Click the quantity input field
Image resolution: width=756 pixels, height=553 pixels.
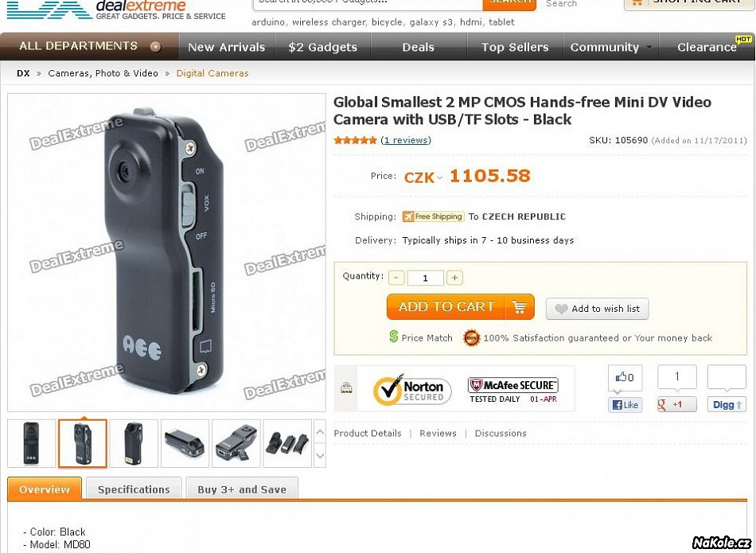pyautogui.click(x=425, y=278)
